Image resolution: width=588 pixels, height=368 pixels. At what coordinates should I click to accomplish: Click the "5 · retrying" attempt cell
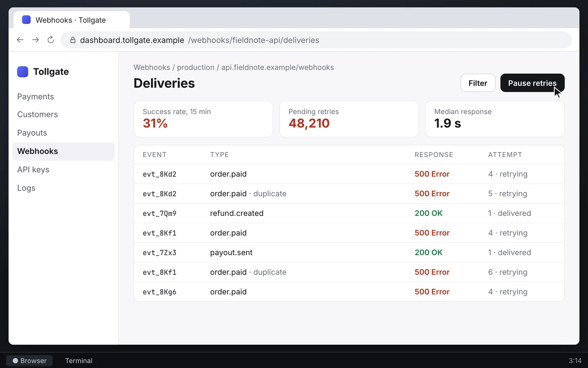click(508, 194)
